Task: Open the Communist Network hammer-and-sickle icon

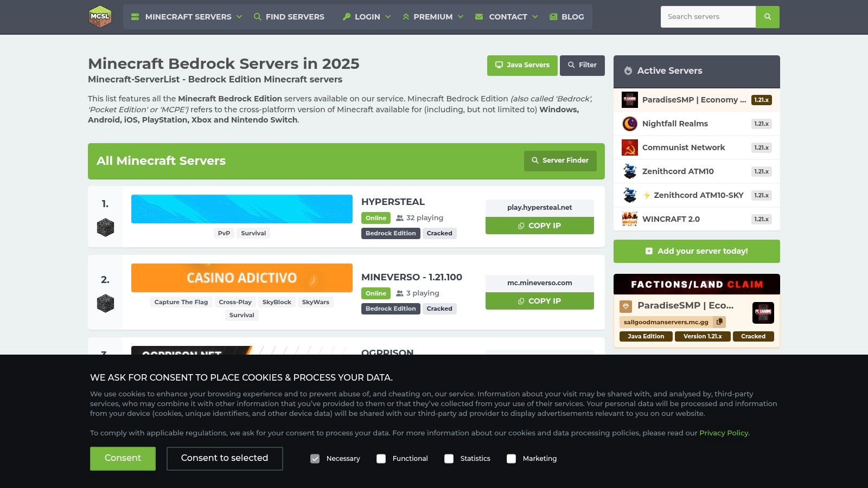Action: pyautogui.click(x=630, y=147)
